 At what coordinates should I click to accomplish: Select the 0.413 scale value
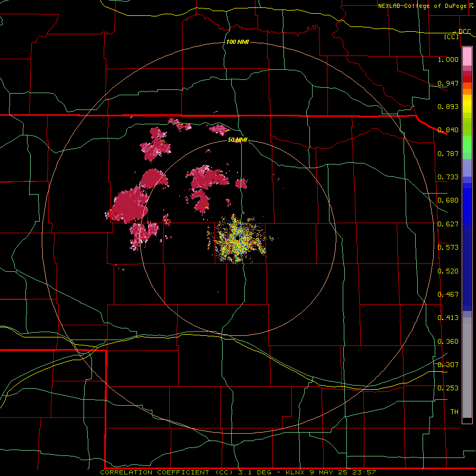pos(448,318)
